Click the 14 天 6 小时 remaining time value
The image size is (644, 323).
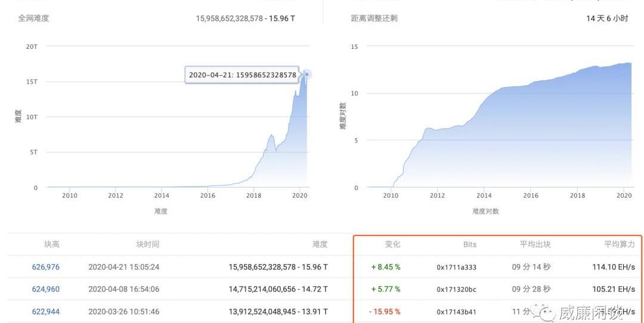coord(607,18)
